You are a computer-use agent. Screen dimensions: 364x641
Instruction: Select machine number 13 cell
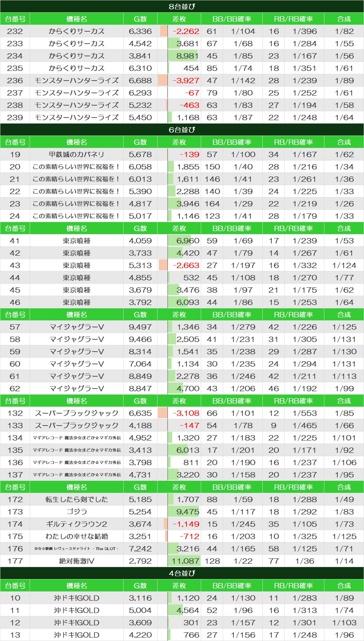[15, 635]
